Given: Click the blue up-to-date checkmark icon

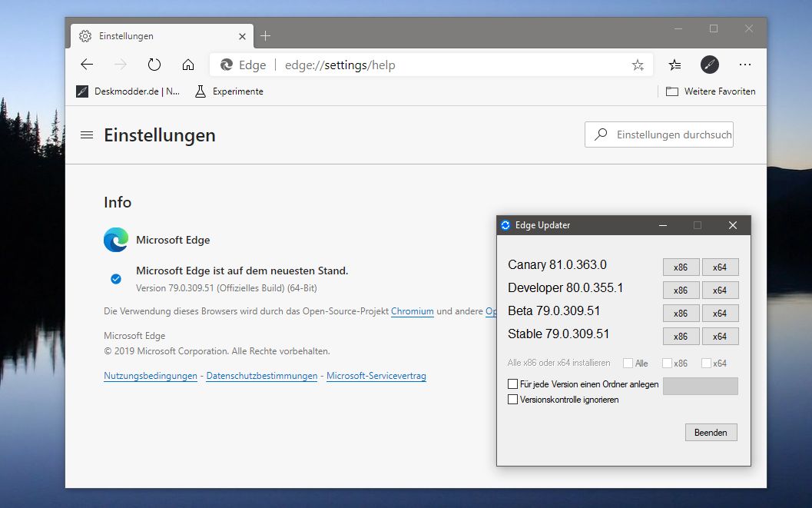Looking at the screenshot, I should point(116,279).
